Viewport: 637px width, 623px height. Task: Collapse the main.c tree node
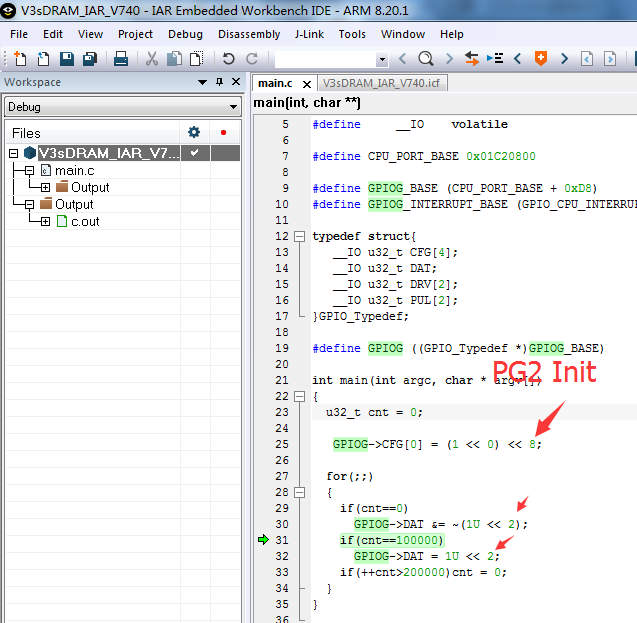click(x=29, y=171)
